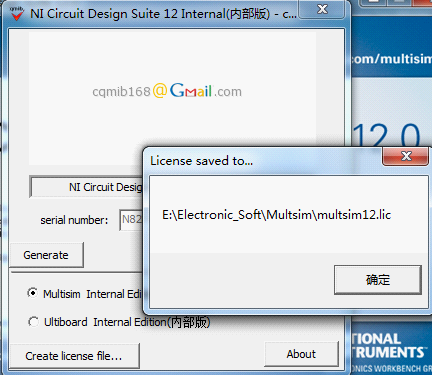Click the 确定 button in License saved dialog
Screen dimensions: 433x376
[x=378, y=280]
